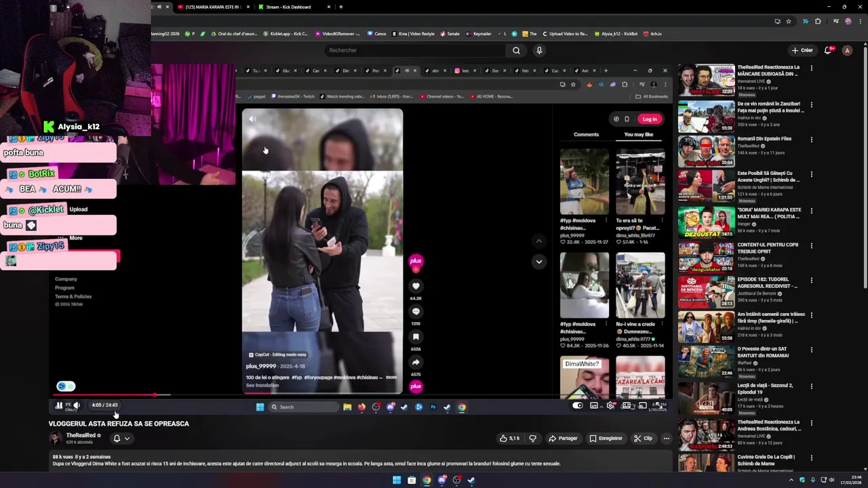Switch to You may like tab
Screen dimensions: 868x488
pyautogui.click(x=638, y=134)
